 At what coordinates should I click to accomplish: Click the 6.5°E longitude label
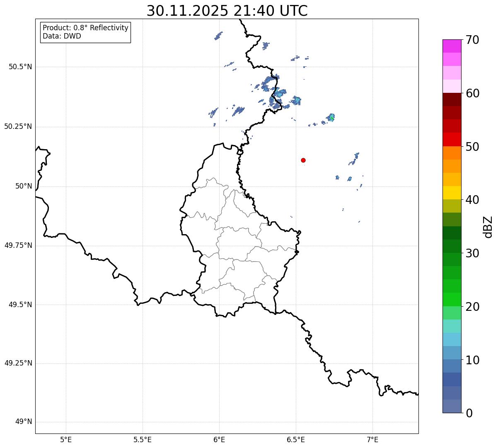[296, 440]
